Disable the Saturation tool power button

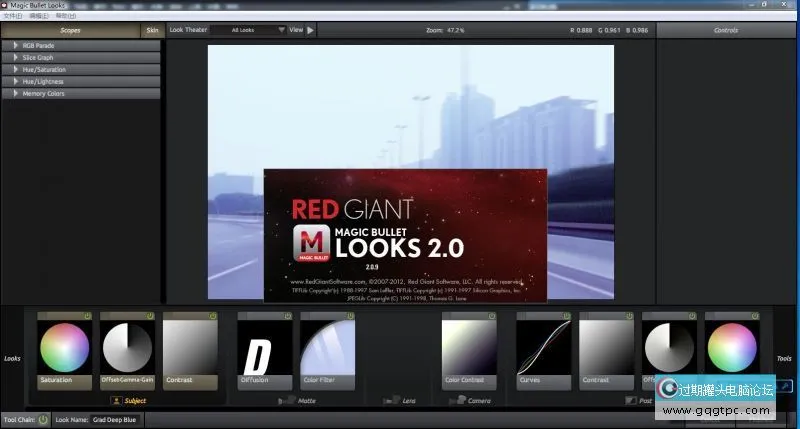click(x=87, y=316)
